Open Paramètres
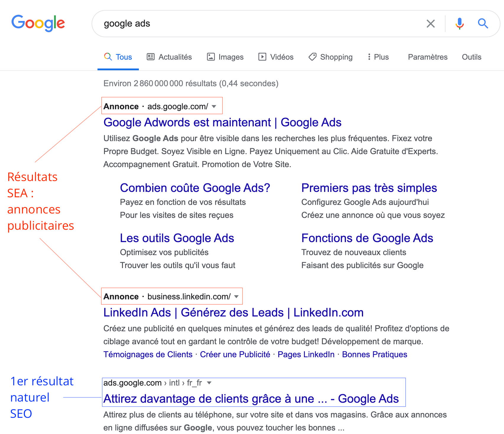 [x=427, y=57]
